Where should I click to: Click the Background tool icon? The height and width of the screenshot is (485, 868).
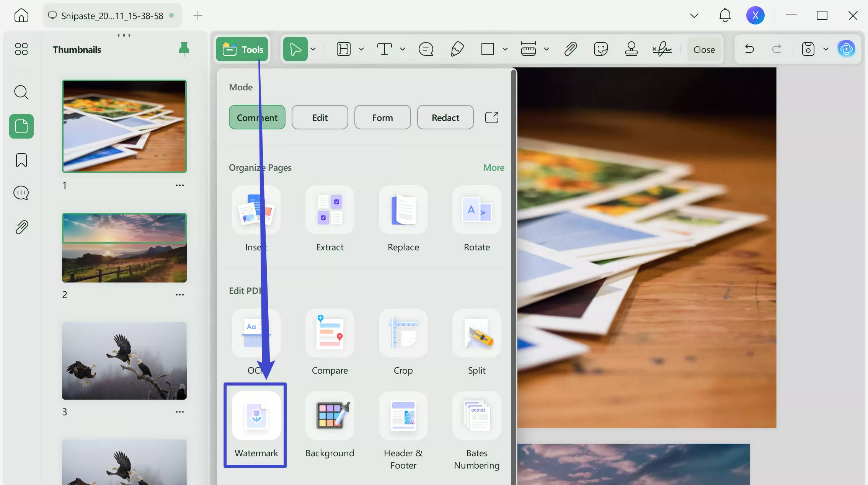pos(330,416)
